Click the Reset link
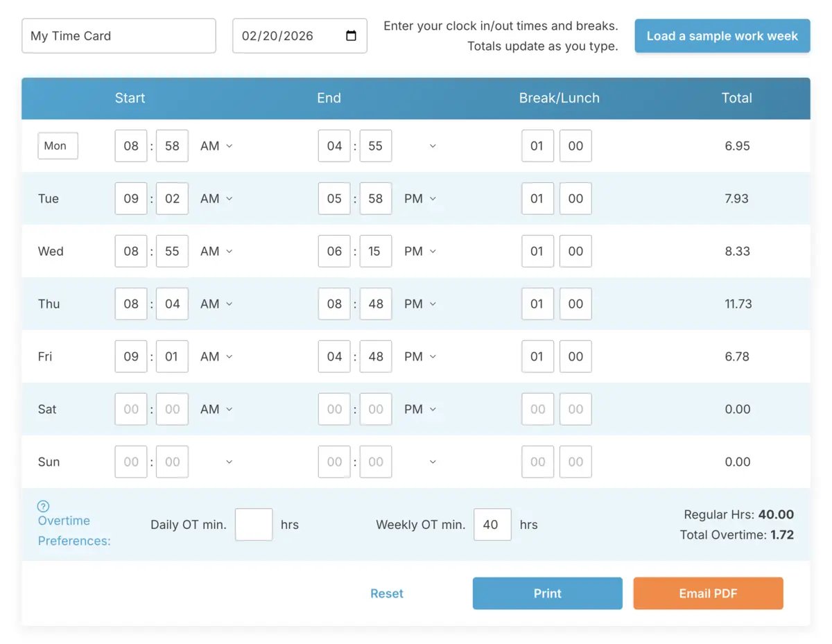 click(x=387, y=593)
